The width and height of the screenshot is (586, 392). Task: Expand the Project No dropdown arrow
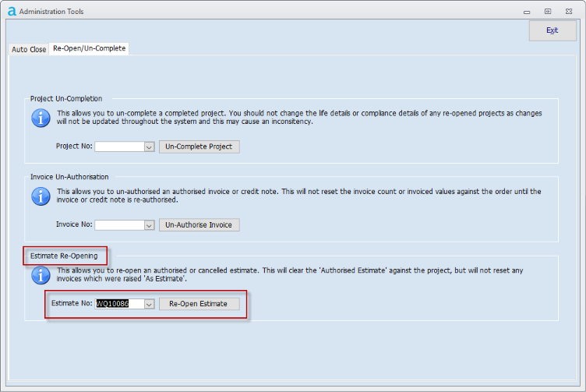tap(149, 147)
